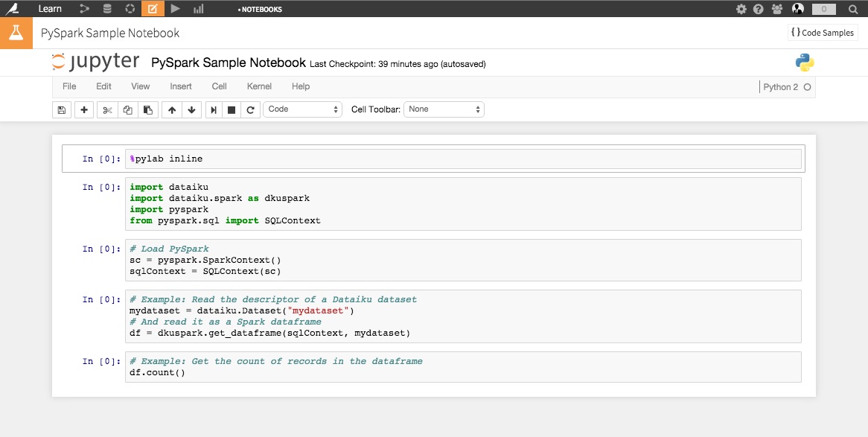Open the cell type dropdown showing Code

point(303,109)
